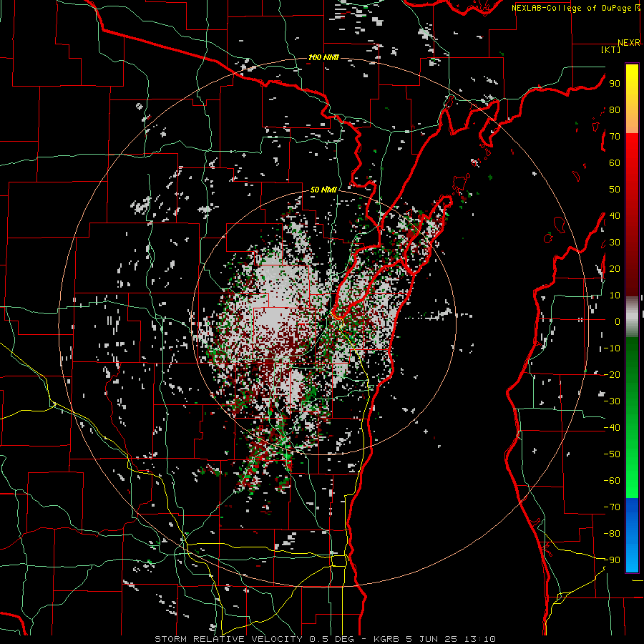Click the 70 value on velocity scale

click(615, 137)
